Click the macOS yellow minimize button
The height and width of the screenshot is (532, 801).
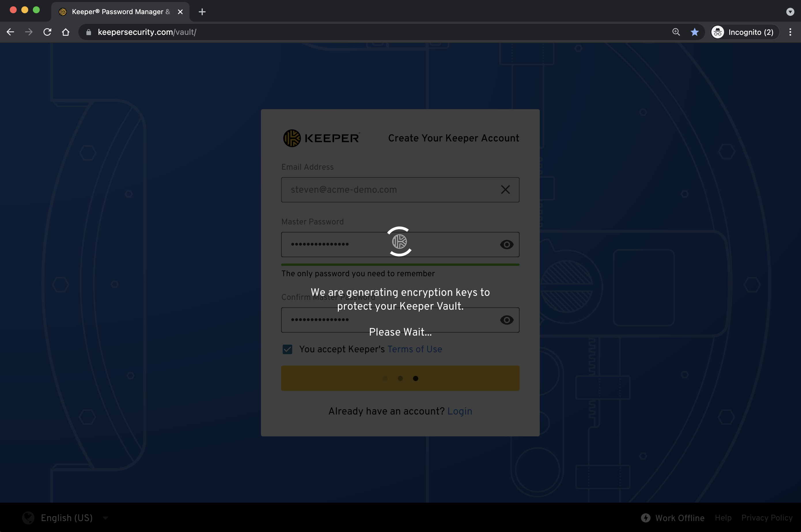click(x=25, y=10)
